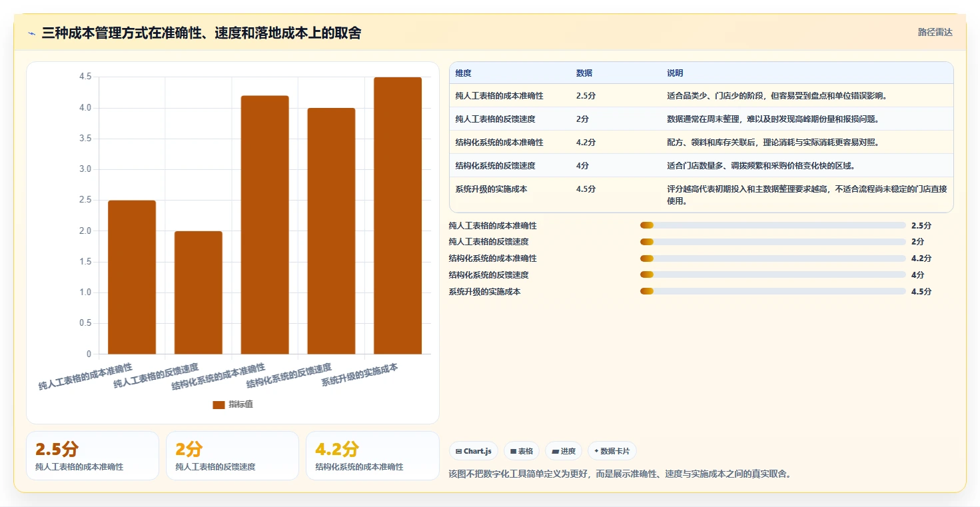Click the 4.2分 value in the table
Image resolution: width=980 pixels, height=507 pixels.
[586, 143]
